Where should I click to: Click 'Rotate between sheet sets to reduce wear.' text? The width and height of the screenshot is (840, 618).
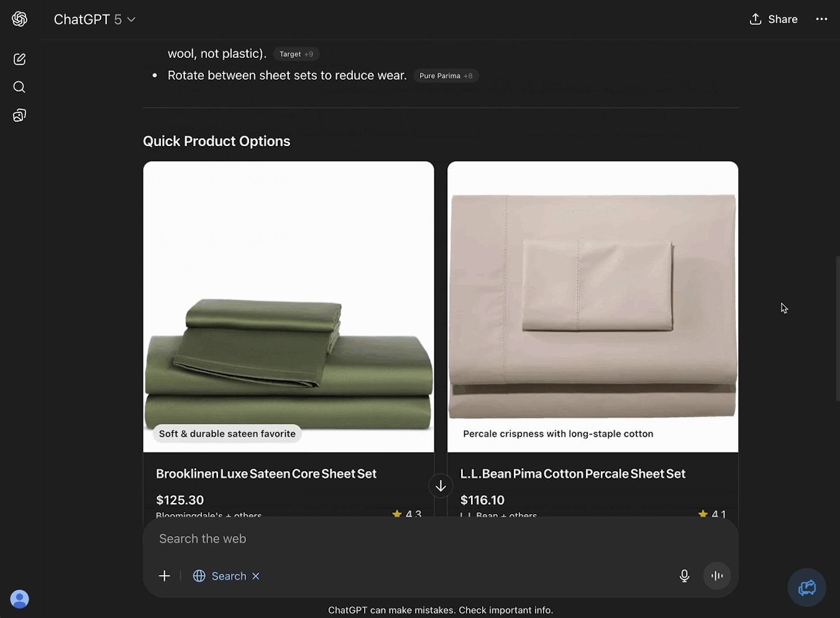coord(287,75)
